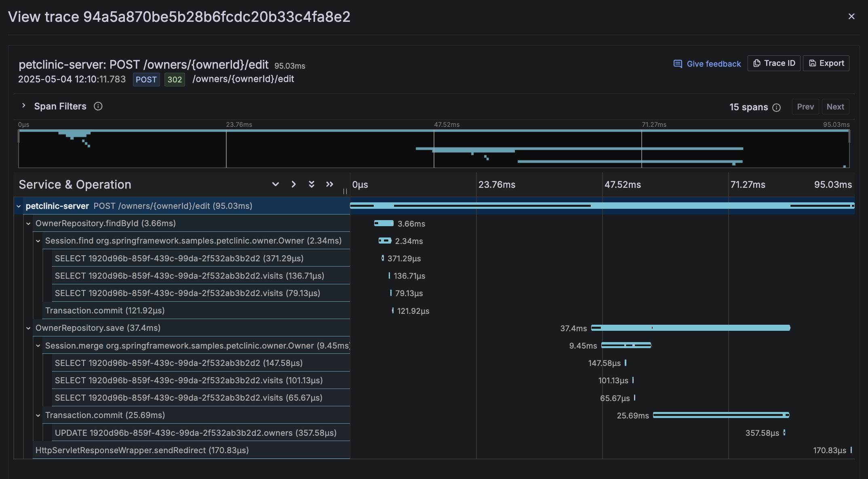Expand all spans with double chevron-down
The height and width of the screenshot is (479, 868).
click(312, 184)
